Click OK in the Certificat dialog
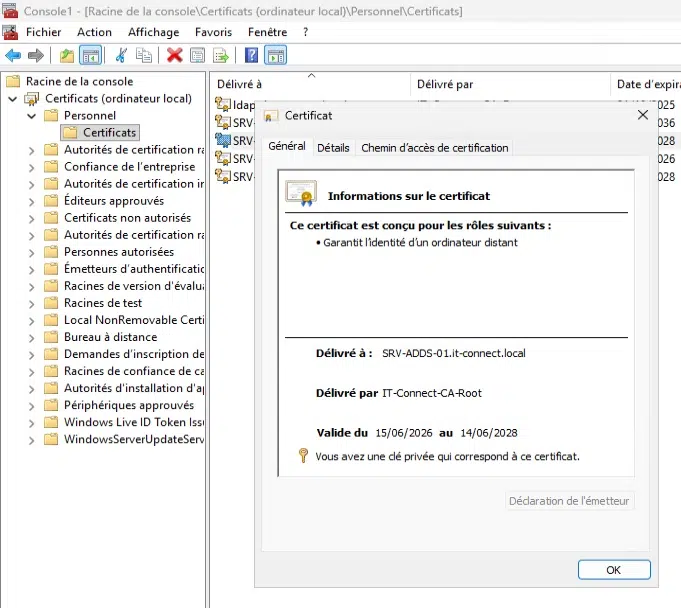 coord(614,570)
